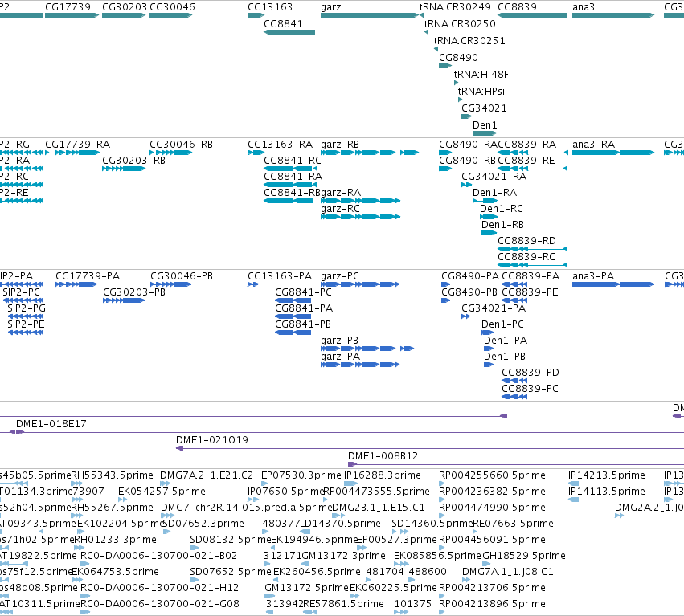Viewport: 684px width, 616px height.
Task: Select the CG13163-RA transcript
Action: point(256,153)
